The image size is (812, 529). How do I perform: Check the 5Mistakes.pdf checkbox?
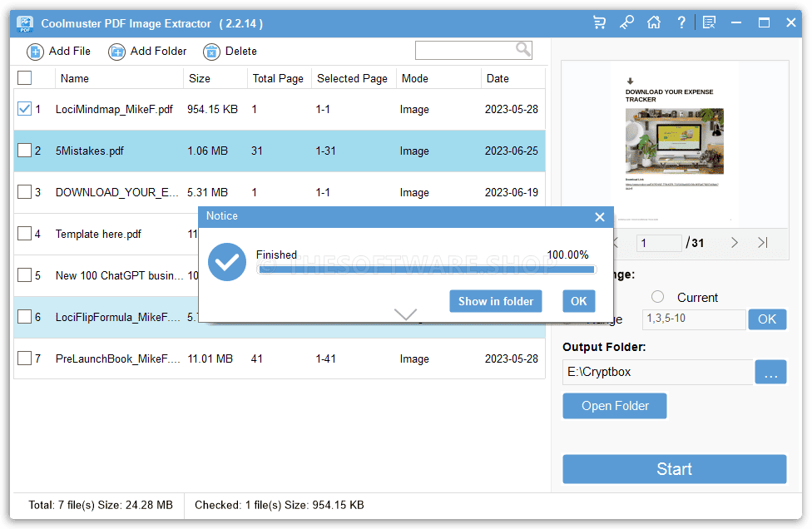pyautogui.click(x=24, y=150)
